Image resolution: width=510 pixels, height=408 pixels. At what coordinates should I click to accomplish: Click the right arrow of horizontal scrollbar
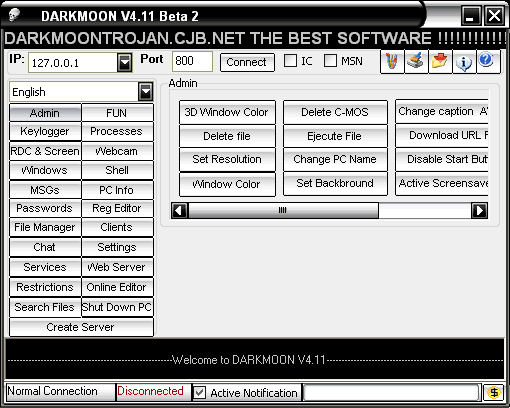[479, 211]
